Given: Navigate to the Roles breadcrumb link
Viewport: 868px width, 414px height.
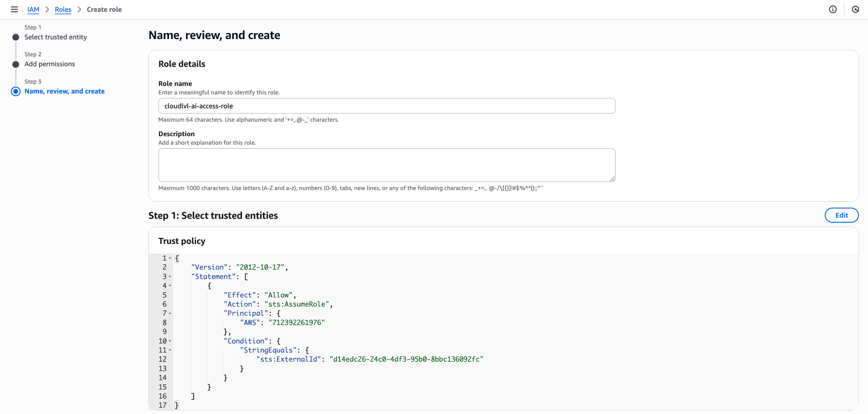Looking at the screenshot, I should tap(63, 9).
